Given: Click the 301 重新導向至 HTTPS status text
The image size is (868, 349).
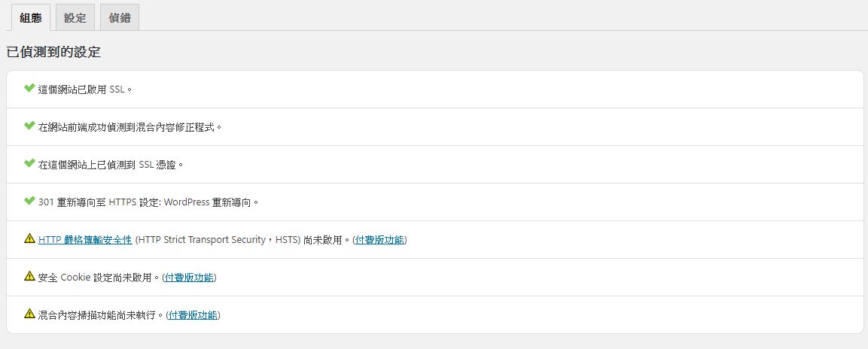Looking at the screenshot, I should point(148,202).
